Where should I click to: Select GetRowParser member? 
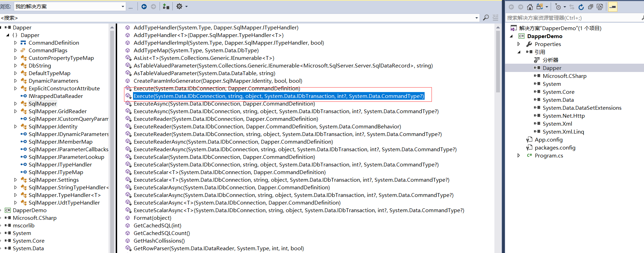click(x=219, y=248)
